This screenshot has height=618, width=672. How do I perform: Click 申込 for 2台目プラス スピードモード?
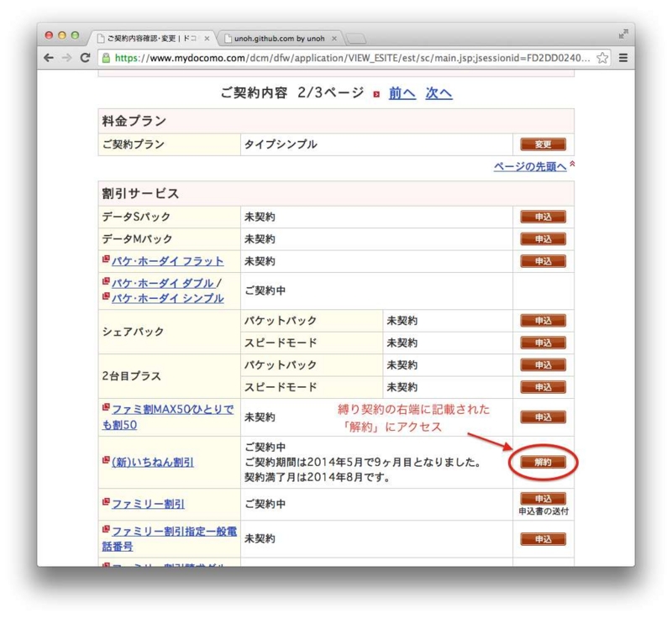[x=543, y=388]
